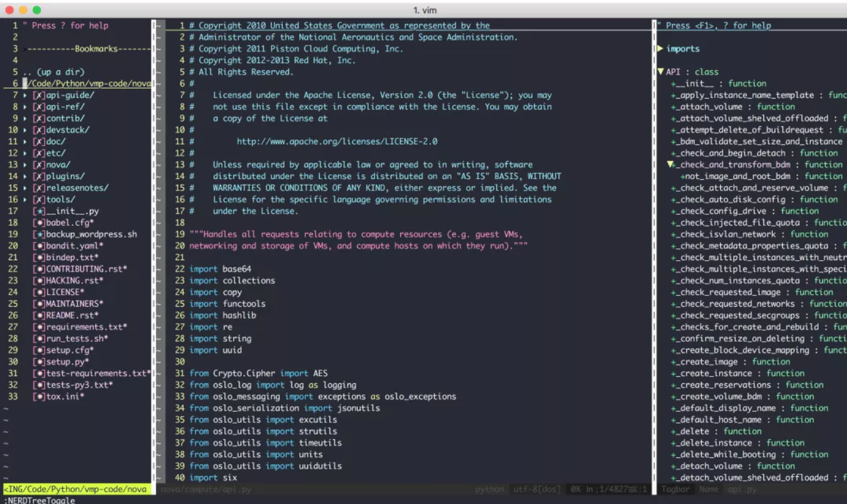The image size is (847, 504).
Task: Click the python filetype indicator in the statusline
Action: point(489,490)
